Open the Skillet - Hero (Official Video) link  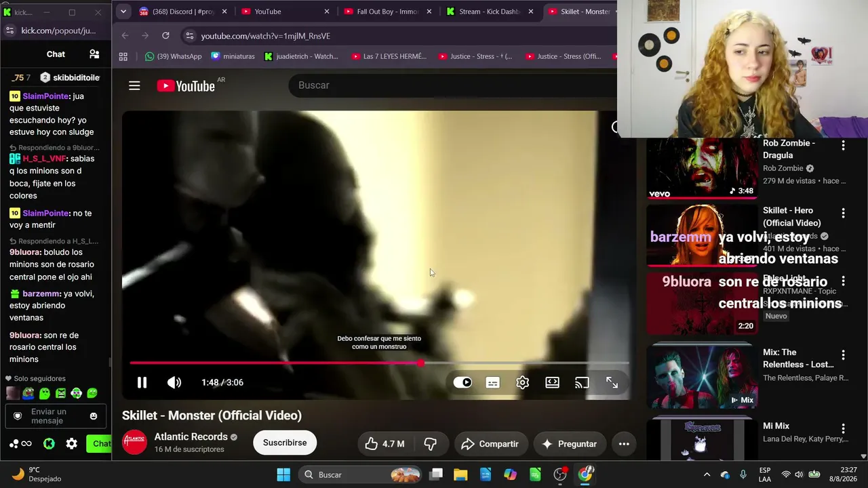tap(792, 217)
